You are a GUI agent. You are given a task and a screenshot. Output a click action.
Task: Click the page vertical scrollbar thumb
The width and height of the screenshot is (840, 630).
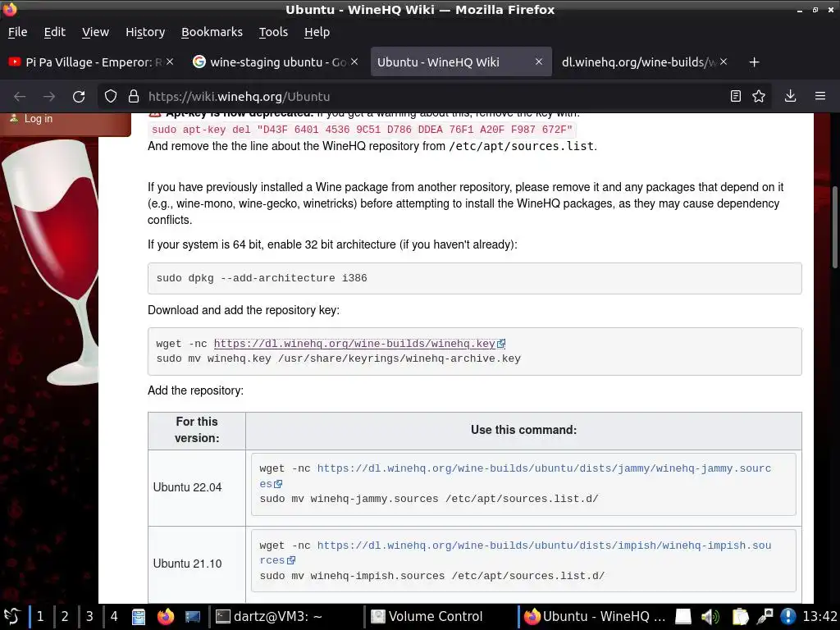(834, 226)
